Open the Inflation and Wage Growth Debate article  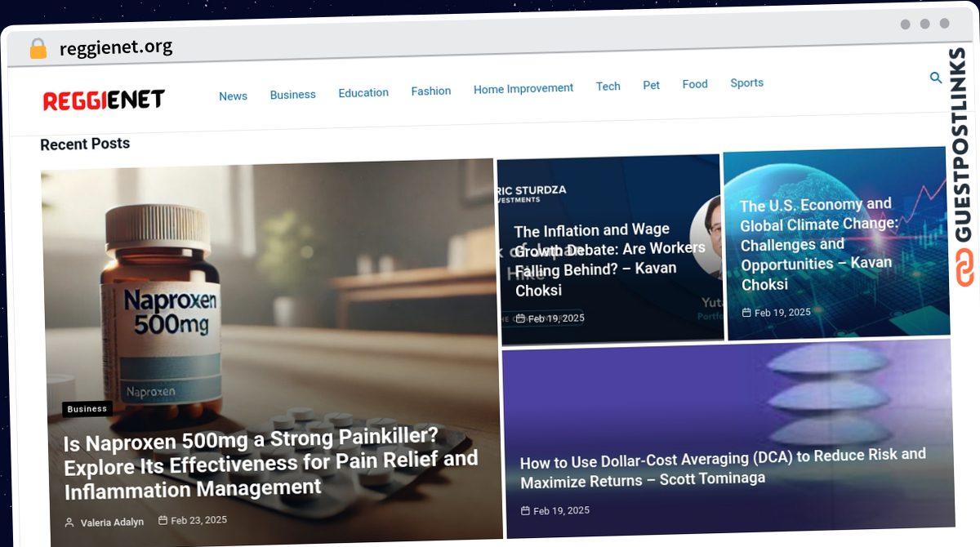[x=610, y=260]
